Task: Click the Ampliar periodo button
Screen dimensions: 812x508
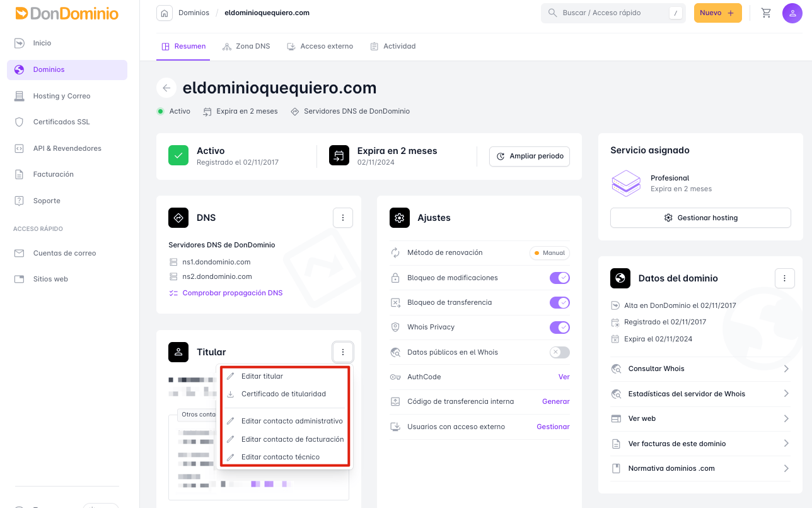Action: 530,156
